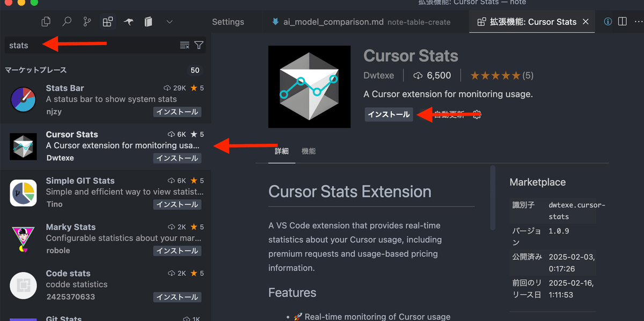The height and width of the screenshot is (321, 644).
Task: Open the gear menu beside 自動更新
Action: [477, 114]
